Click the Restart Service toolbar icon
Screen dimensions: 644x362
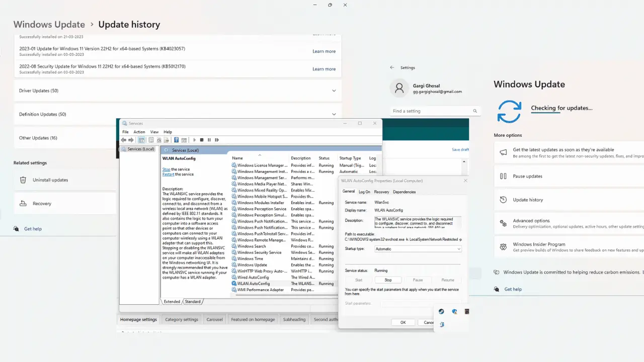[217, 140]
